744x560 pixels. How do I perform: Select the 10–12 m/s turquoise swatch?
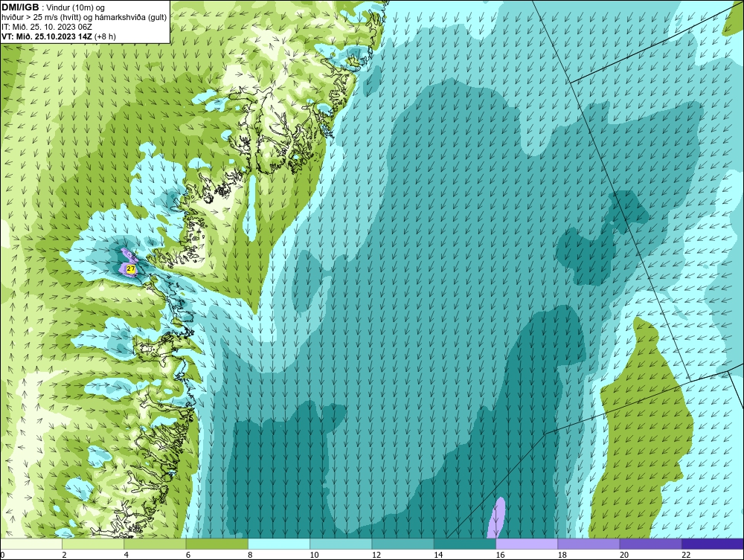[341, 544]
